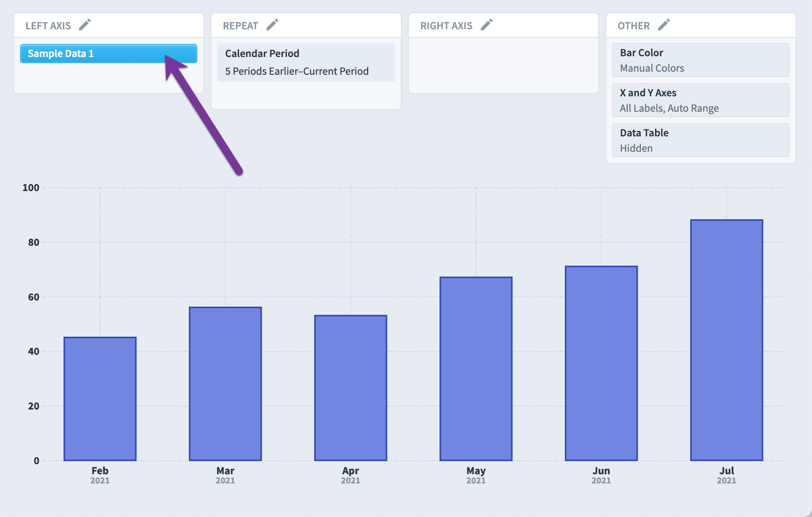812x517 pixels.
Task: Click the Jul 2021 bar
Action: point(727,340)
